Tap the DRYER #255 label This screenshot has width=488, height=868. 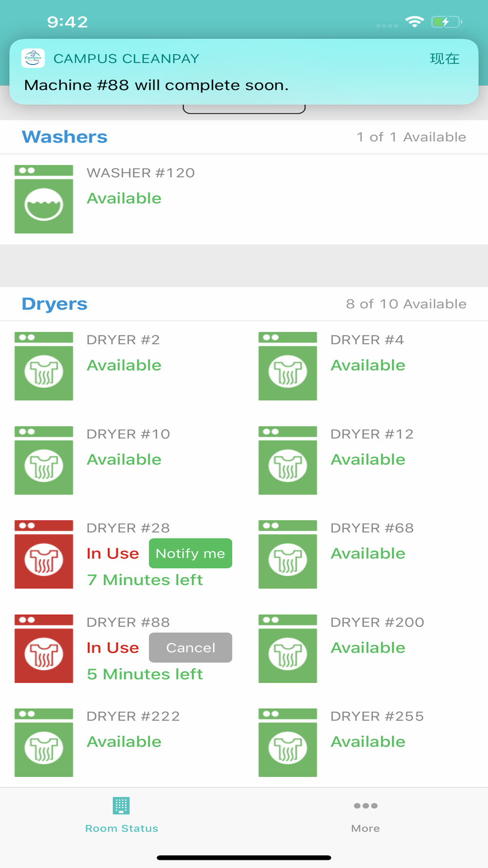[x=377, y=716]
